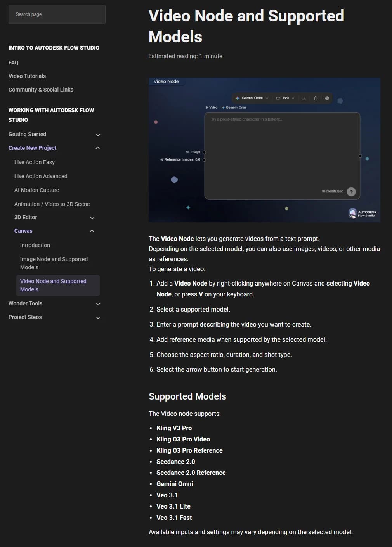Open the Wonder Tools page
This screenshot has height=547, width=392.
[x=25, y=303]
